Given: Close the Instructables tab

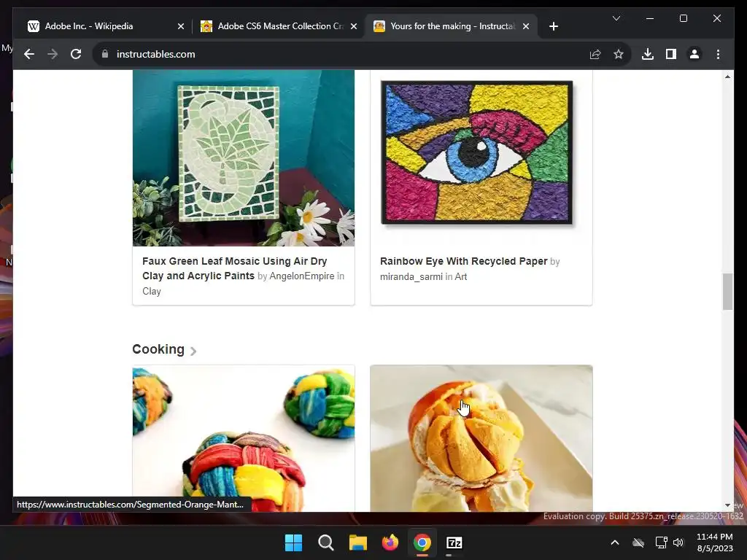Looking at the screenshot, I should [525, 26].
